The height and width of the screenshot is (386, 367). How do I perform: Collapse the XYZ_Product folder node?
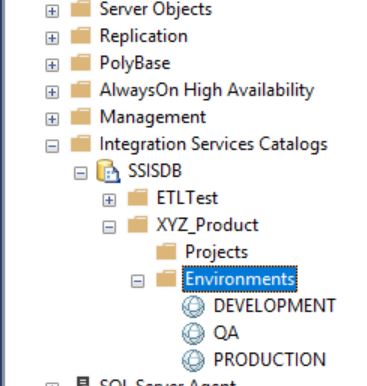(x=109, y=227)
